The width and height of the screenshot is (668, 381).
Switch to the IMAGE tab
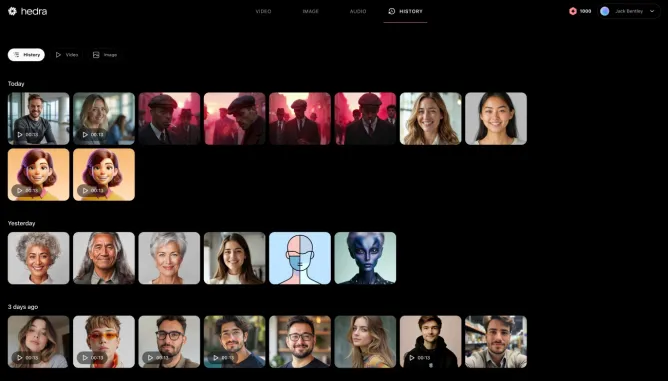pos(311,11)
